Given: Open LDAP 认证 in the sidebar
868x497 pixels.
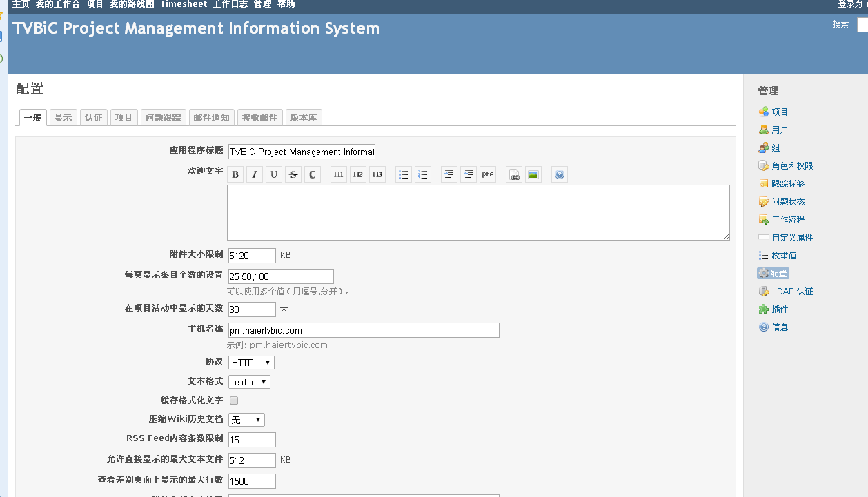Looking at the screenshot, I should [792, 291].
